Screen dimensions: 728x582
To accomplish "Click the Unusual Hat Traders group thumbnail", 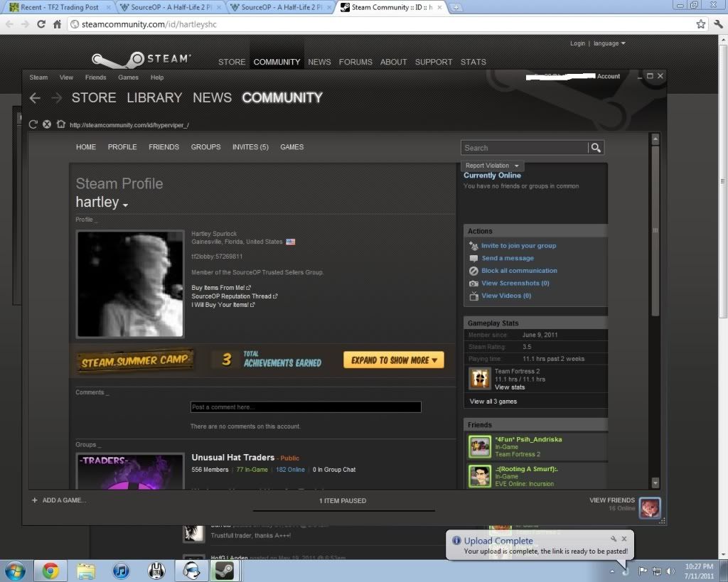I will [x=130, y=471].
